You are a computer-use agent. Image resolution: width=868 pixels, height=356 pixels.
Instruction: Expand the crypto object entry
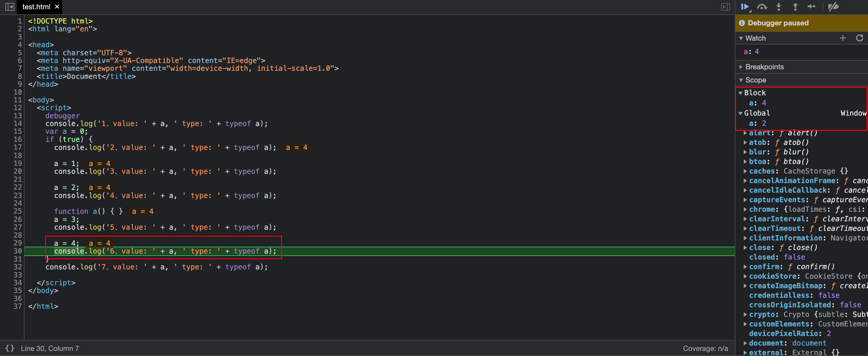pos(745,314)
